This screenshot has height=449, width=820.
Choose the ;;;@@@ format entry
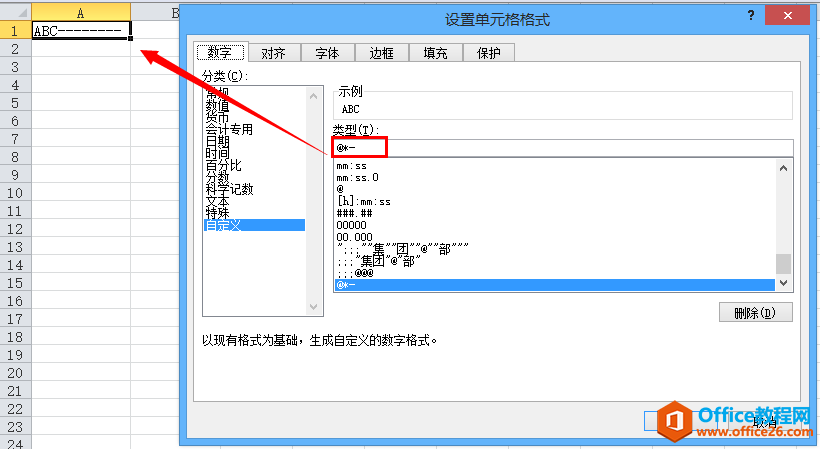554,273
